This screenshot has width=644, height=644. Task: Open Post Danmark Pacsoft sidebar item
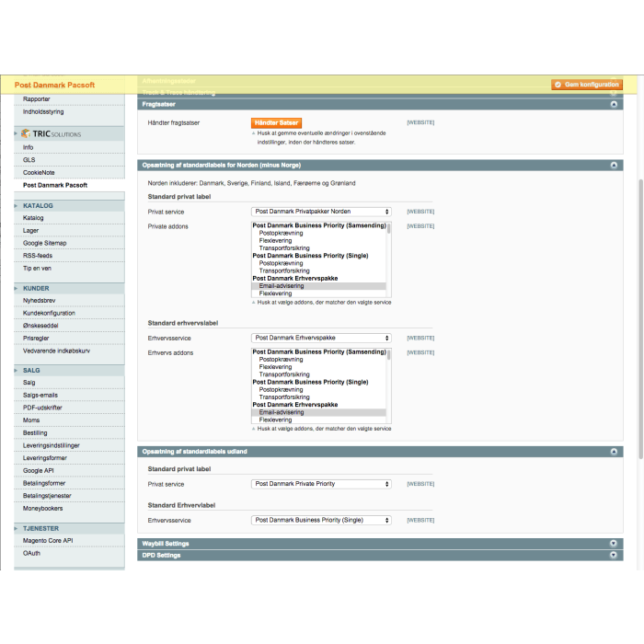[x=55, y=185]
